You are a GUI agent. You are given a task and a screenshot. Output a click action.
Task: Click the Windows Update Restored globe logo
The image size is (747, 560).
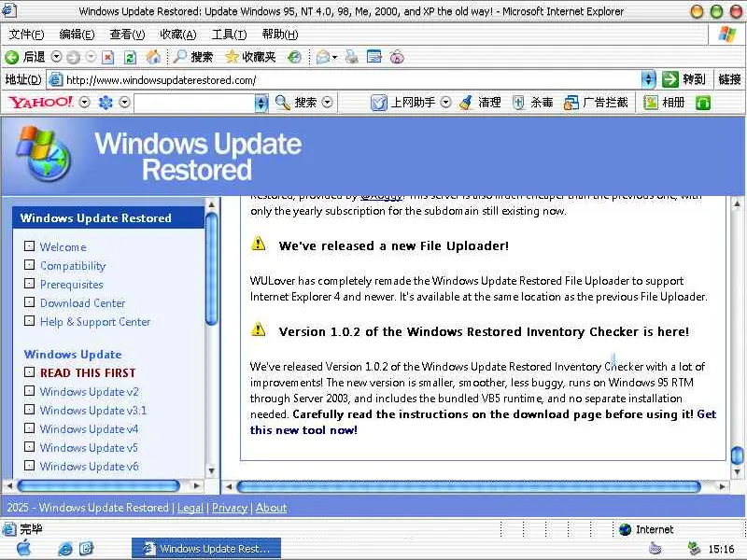[43, 153]
